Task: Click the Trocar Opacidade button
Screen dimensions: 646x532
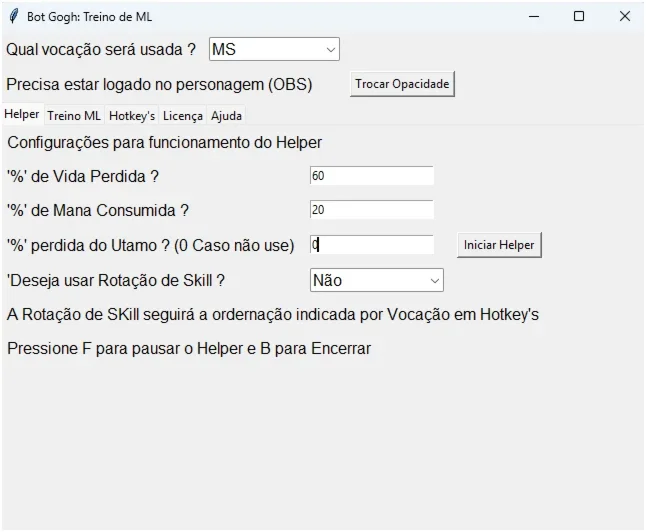Action: pos(402,84)
